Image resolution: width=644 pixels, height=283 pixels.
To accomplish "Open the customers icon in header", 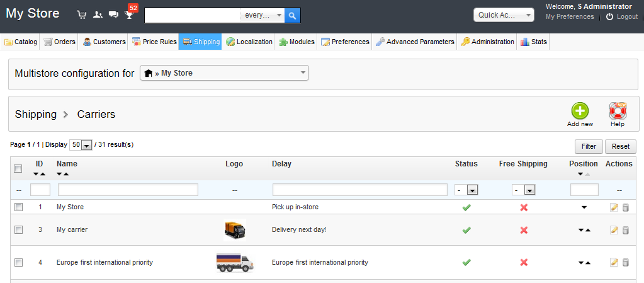I will 98,15.
